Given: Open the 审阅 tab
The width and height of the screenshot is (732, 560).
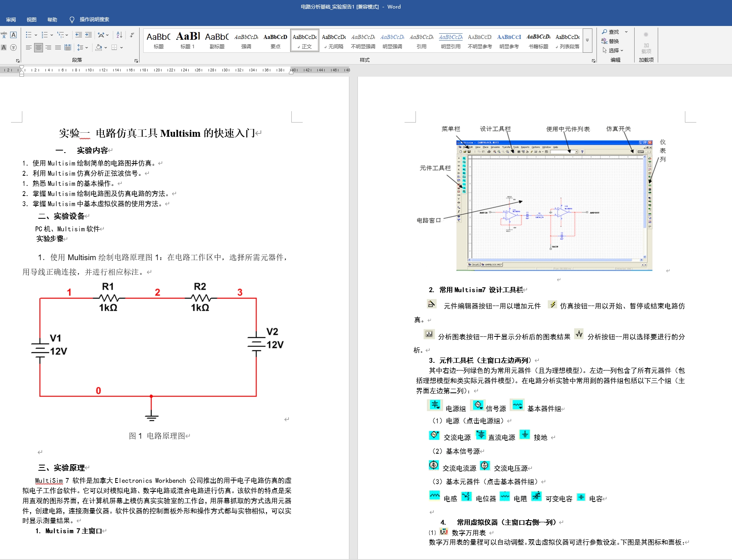Looking at the screenshot, I should [x=11, y=19].
